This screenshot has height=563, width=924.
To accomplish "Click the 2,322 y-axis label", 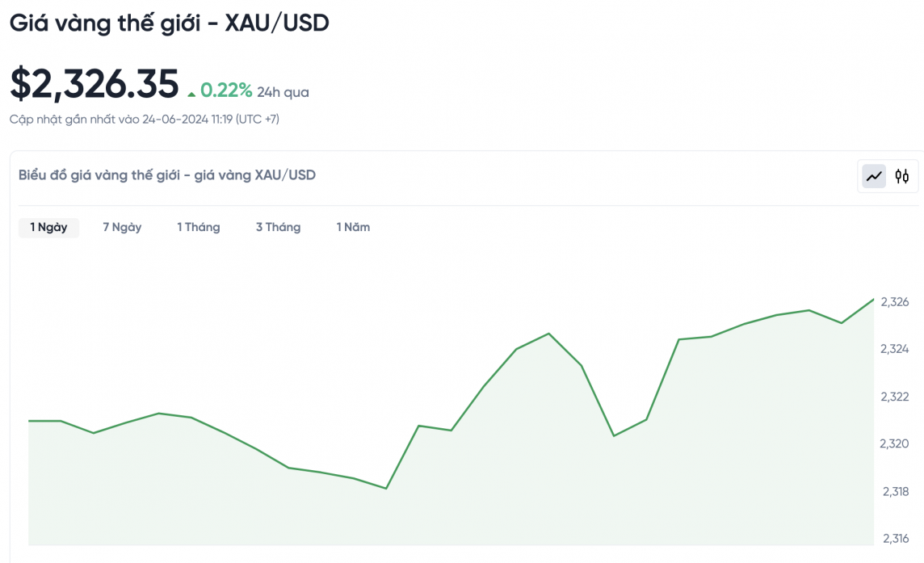I will click(894, 397).
